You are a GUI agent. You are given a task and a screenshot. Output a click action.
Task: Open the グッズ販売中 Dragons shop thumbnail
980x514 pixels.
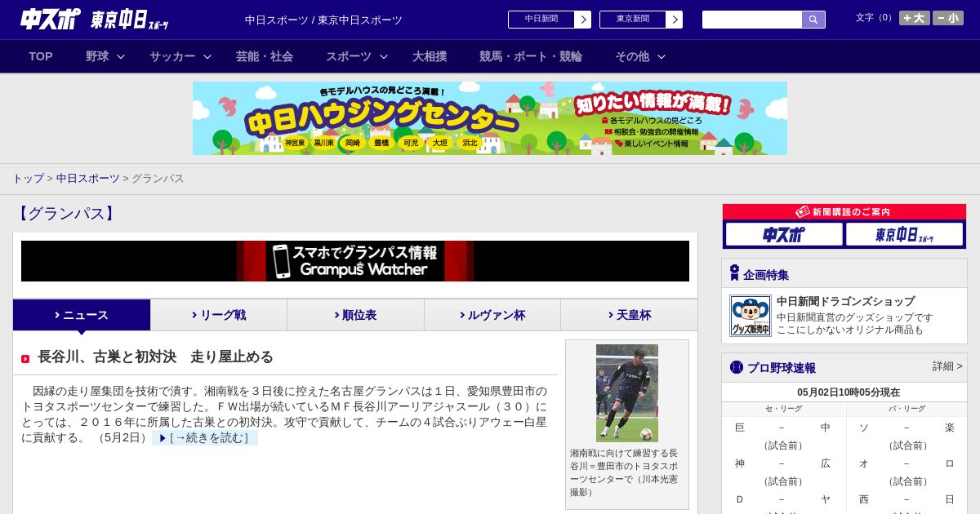(x=751, y=316)
